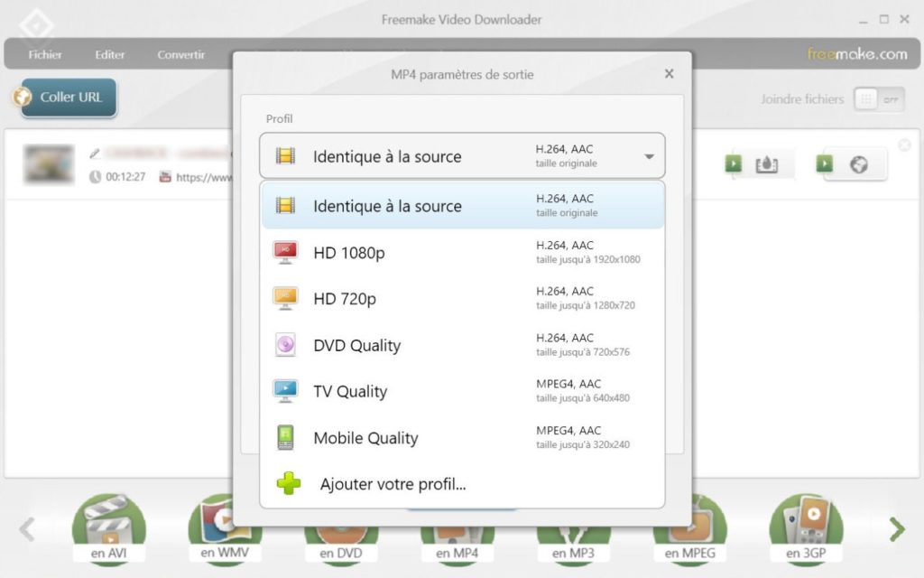The image size is (924, 578).
Task: Open the web globe option for video
Action: [x=859, y=164]
